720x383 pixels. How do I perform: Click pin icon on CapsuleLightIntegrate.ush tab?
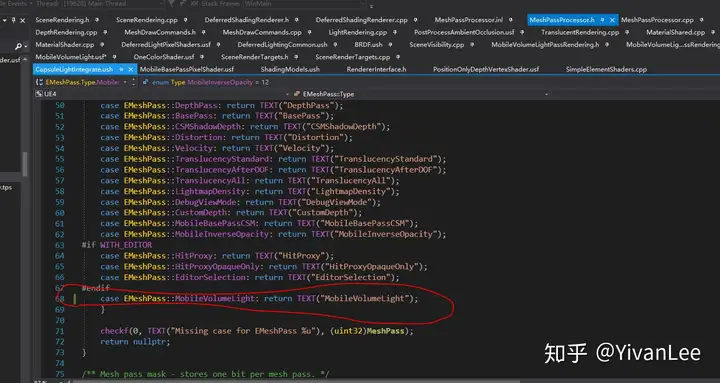121,70
